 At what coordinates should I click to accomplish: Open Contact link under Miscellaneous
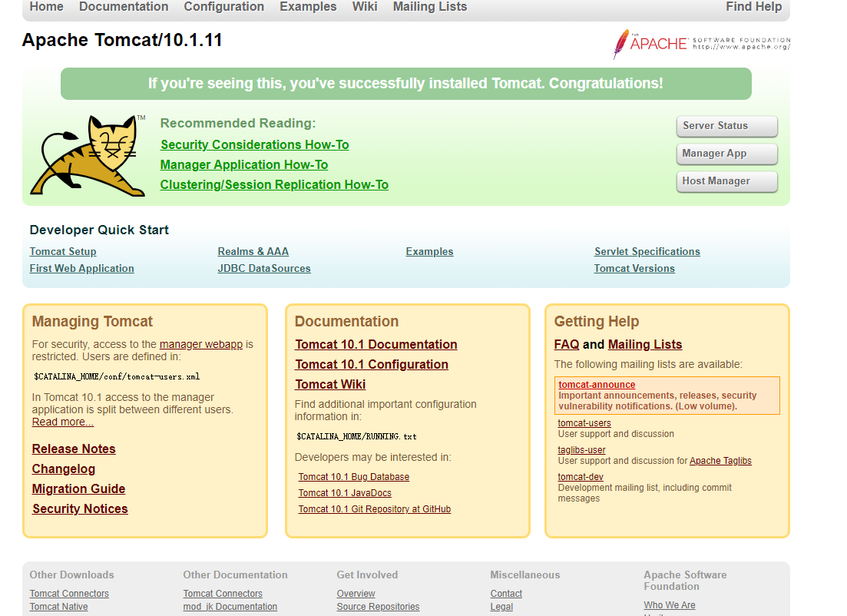click(x=506, y=594)
